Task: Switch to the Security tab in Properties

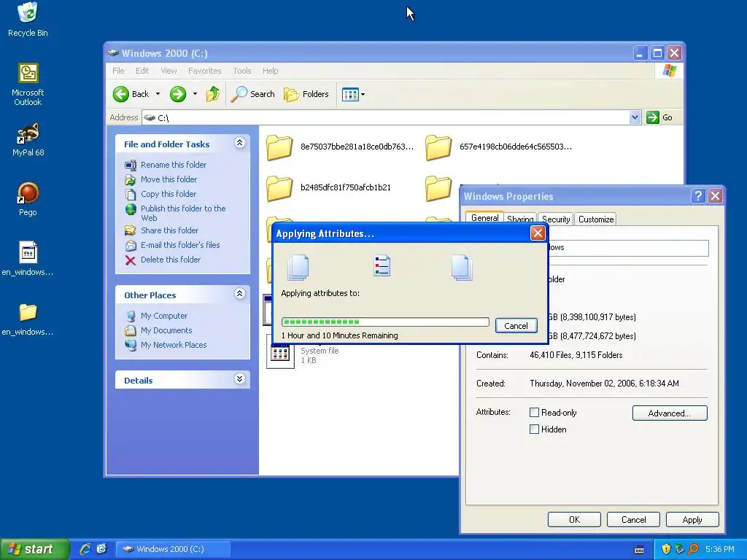Action: [x=555, y=219]
